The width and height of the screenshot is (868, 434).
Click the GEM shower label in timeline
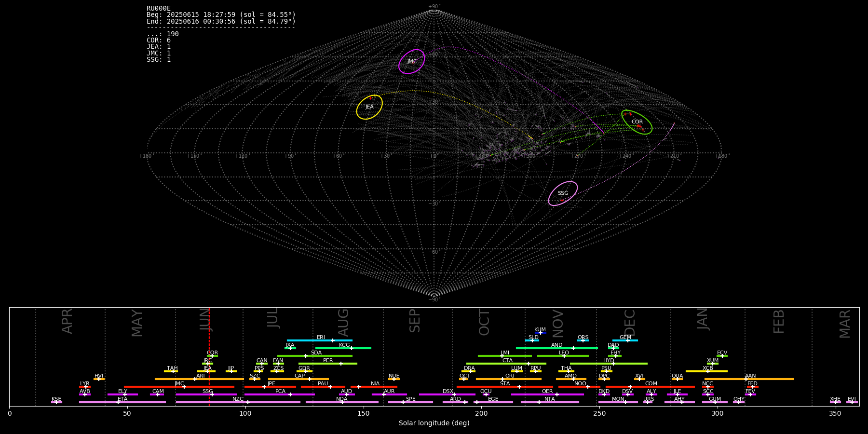625,338
